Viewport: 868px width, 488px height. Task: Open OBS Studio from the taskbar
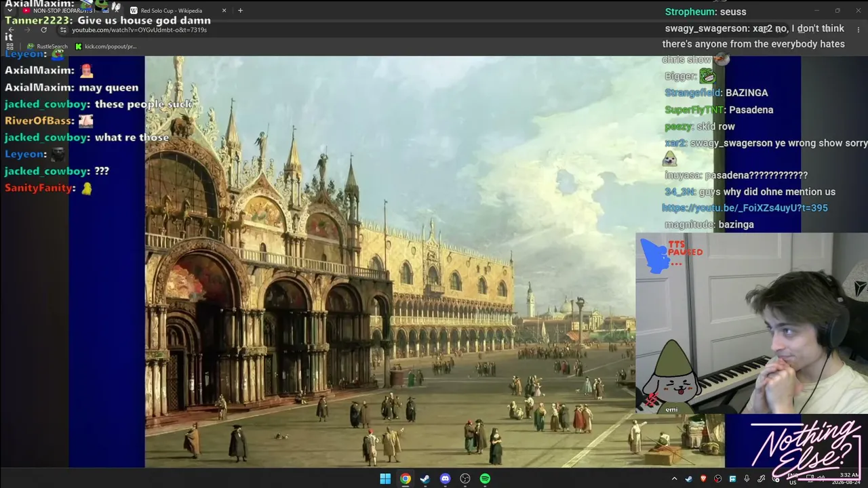[x=465, y=479]
